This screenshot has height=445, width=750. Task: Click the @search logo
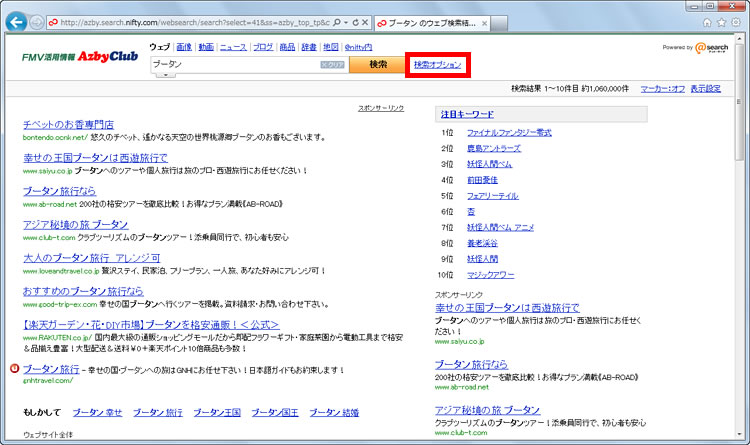click(x=711, y=47)
